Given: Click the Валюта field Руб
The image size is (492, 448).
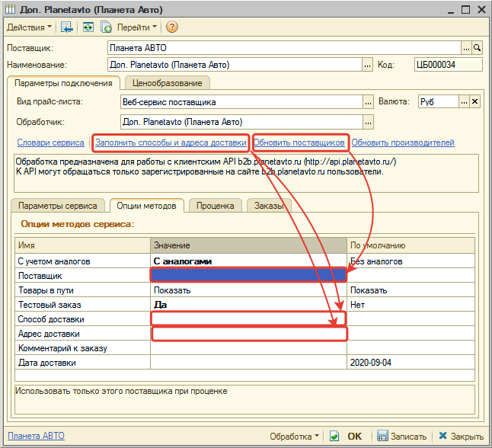Looking at the screenshot, I should click(439, 102).
